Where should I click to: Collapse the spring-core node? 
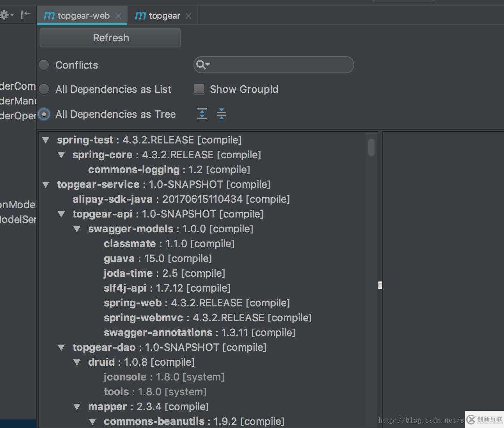pyautogui.click(x=61, y=155)
